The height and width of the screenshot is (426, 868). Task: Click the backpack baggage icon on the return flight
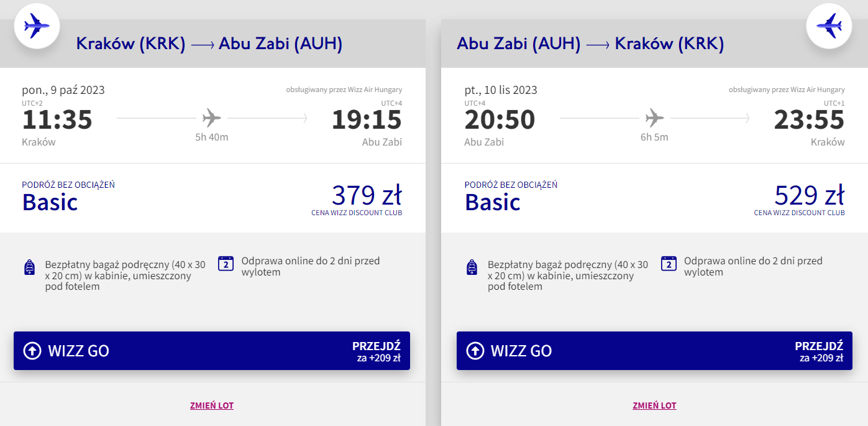tap(472, 268)
